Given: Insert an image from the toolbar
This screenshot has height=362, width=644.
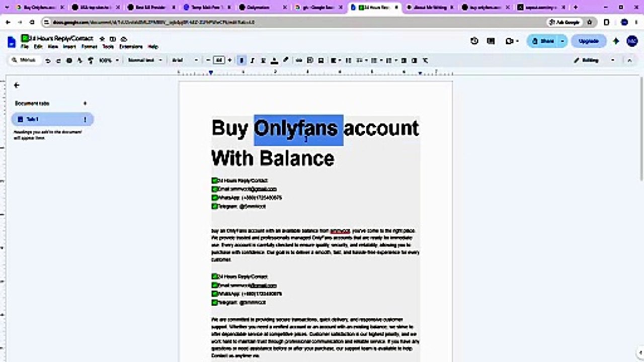Looking at the screenshot, I should (x=321, y=60).
